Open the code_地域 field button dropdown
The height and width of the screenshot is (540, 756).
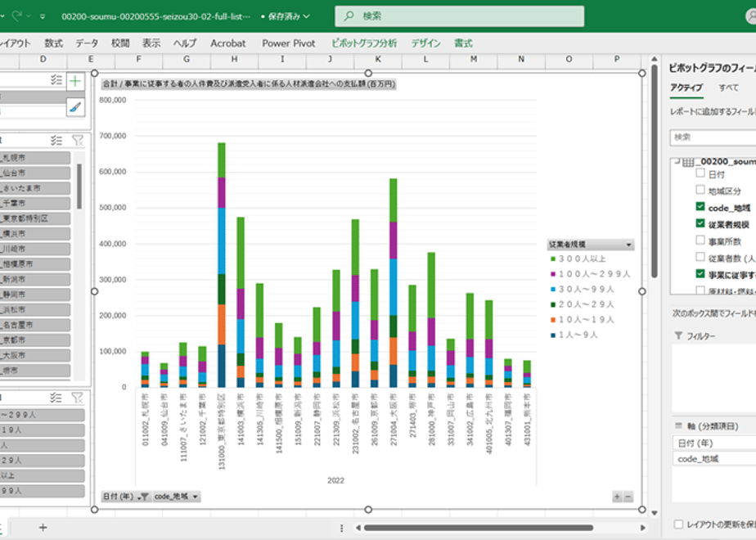196,497
